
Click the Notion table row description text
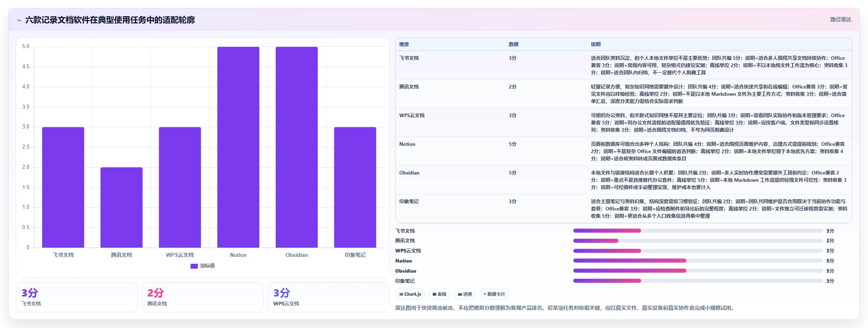pos(719,151)
